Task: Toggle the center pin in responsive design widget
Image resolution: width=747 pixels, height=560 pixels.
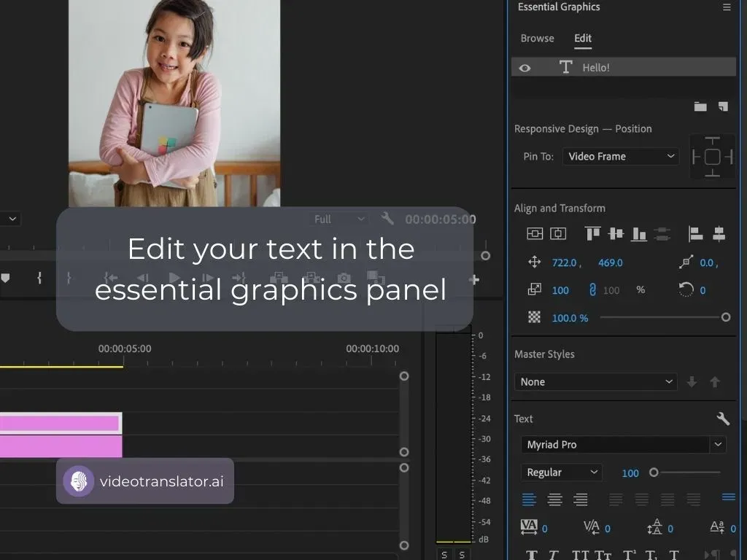Action: (x=712, y=157)
